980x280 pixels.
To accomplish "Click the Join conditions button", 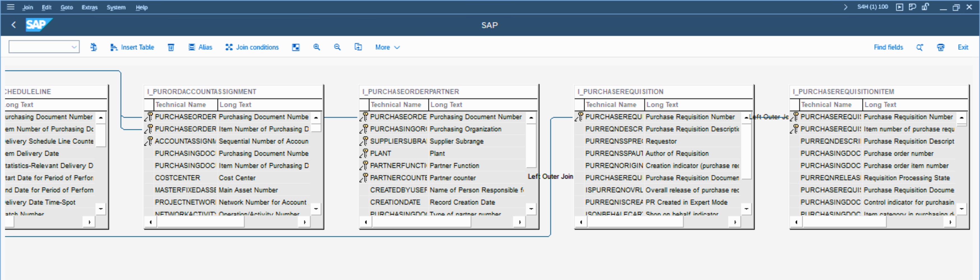I will click(x=252, y=47).
